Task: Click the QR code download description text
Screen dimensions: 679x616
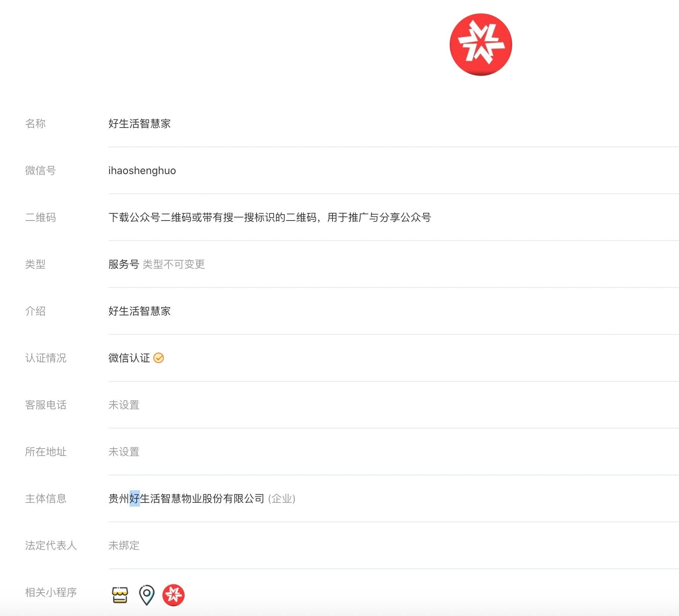Action: coord(270,217)
